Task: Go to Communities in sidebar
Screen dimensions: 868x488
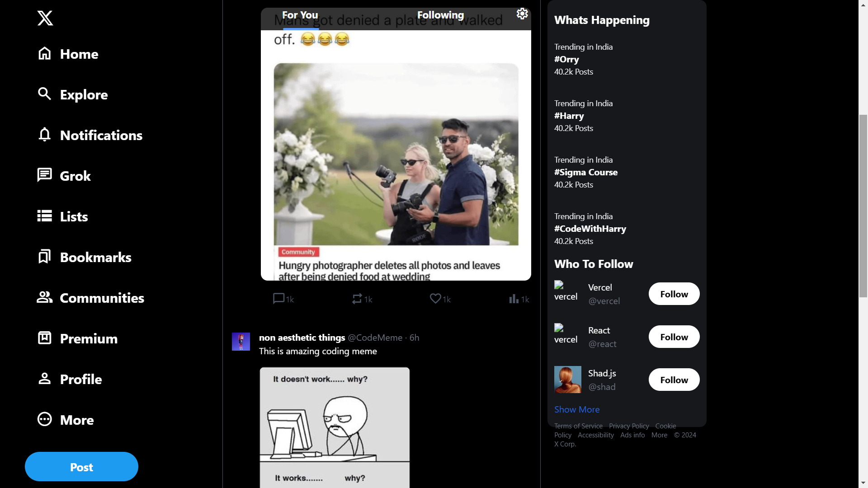Action: coord(90,298)
